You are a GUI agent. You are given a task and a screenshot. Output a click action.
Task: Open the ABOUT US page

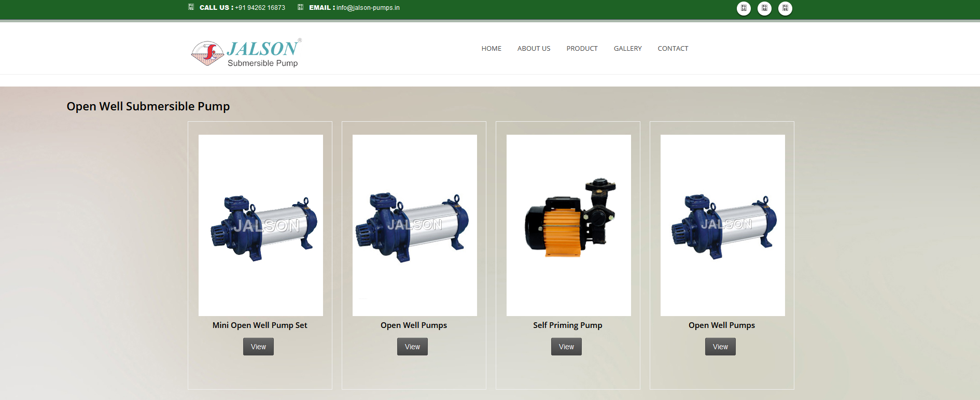pyautogui.click(x=534, y=48)
